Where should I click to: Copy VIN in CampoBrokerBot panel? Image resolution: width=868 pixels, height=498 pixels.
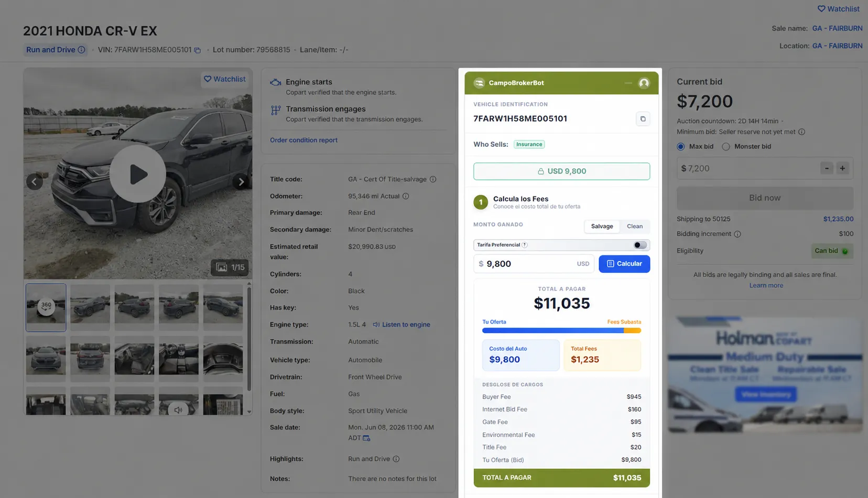[643, 119]
